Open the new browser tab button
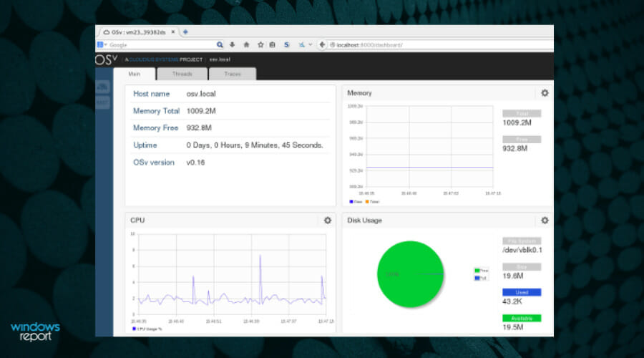Image resolution: width=644 pixels, height=358 pixels. click(x=185, y=32)
